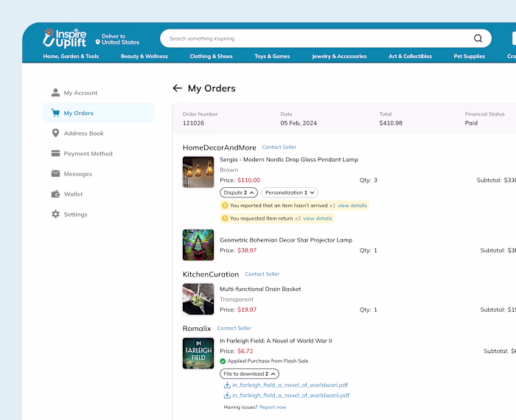
Task: Open Wallet in sidebar
Action: (x=99, y=194)
